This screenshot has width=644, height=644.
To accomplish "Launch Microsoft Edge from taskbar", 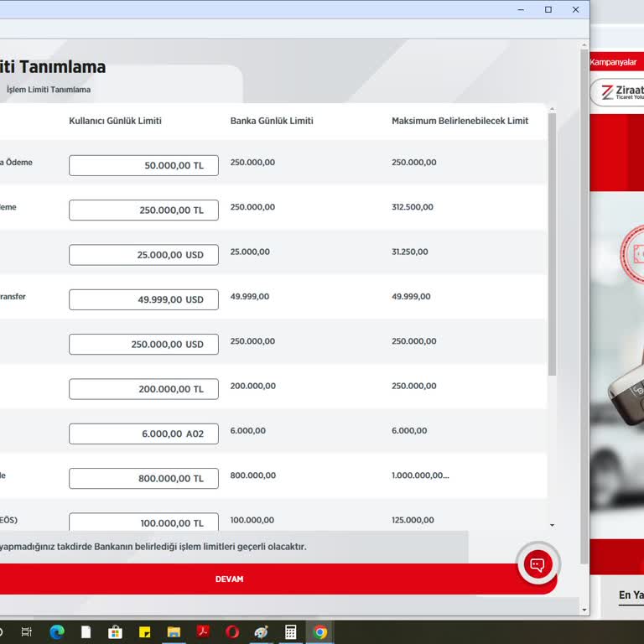I will [57, 631].
